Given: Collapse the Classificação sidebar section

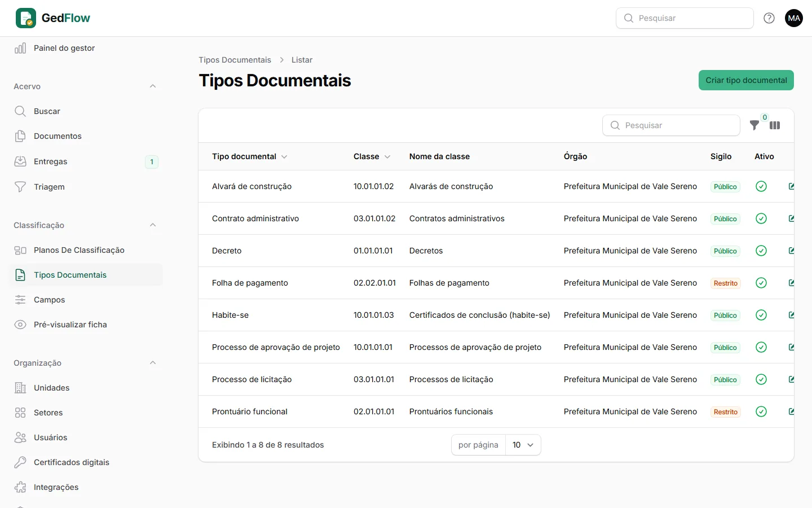Looking at the screenshot, I should [x=153, y=225].
